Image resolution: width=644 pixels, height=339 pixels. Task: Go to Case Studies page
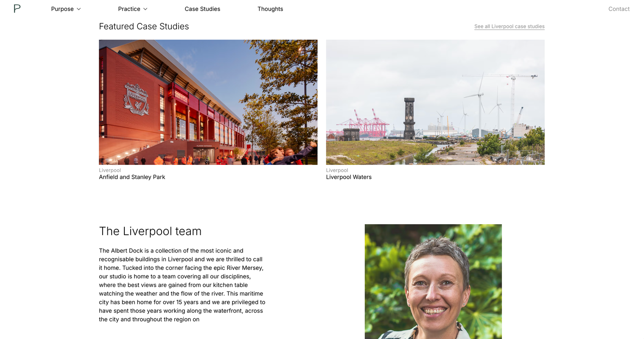(202, 9)
